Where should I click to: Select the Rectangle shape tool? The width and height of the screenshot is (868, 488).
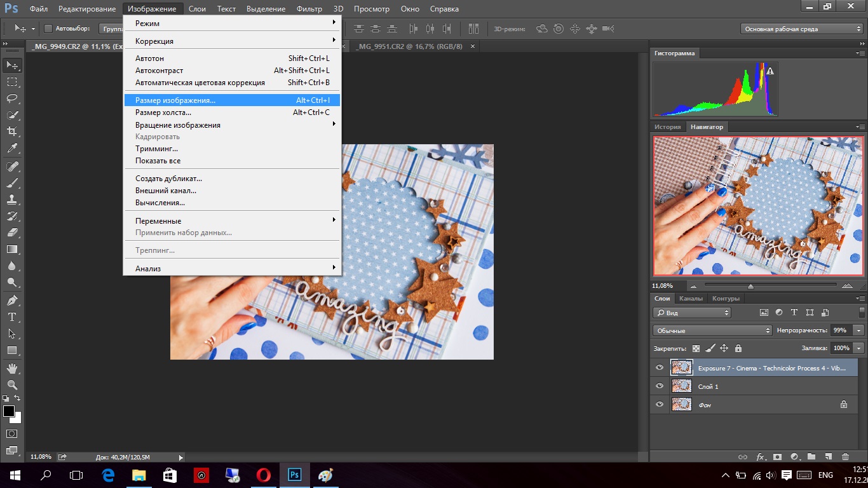coord(12,350)
